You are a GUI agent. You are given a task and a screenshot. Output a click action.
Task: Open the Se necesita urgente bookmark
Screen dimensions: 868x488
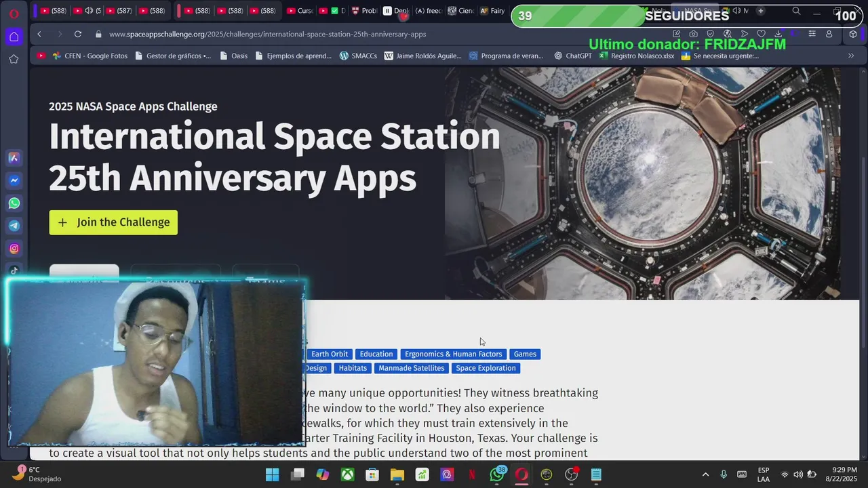click(720, 56)
